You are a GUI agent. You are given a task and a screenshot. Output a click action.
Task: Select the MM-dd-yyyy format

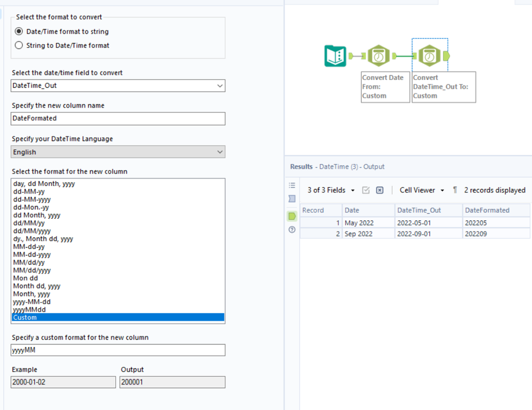[118, 254]
